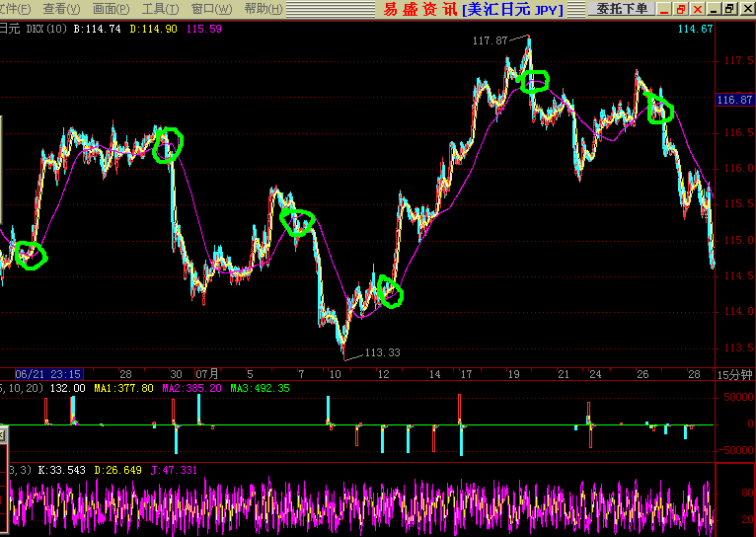Open the 窗口(W) menu

[x=211, y=9]
